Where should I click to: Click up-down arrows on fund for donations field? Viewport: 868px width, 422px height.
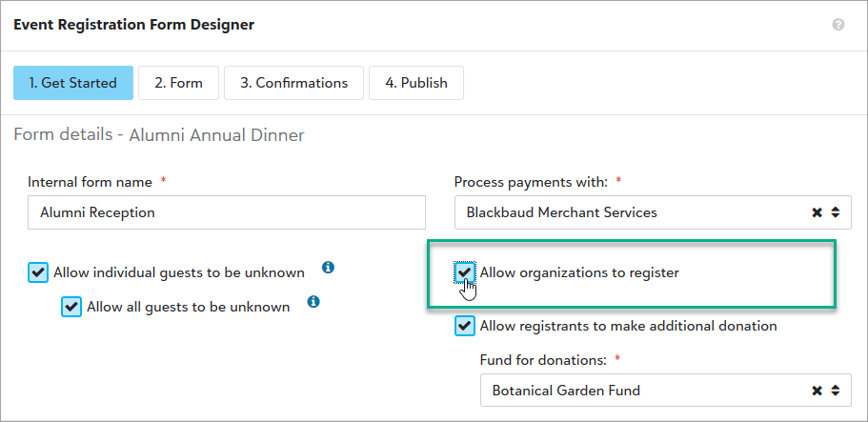(x=836, y=391)
